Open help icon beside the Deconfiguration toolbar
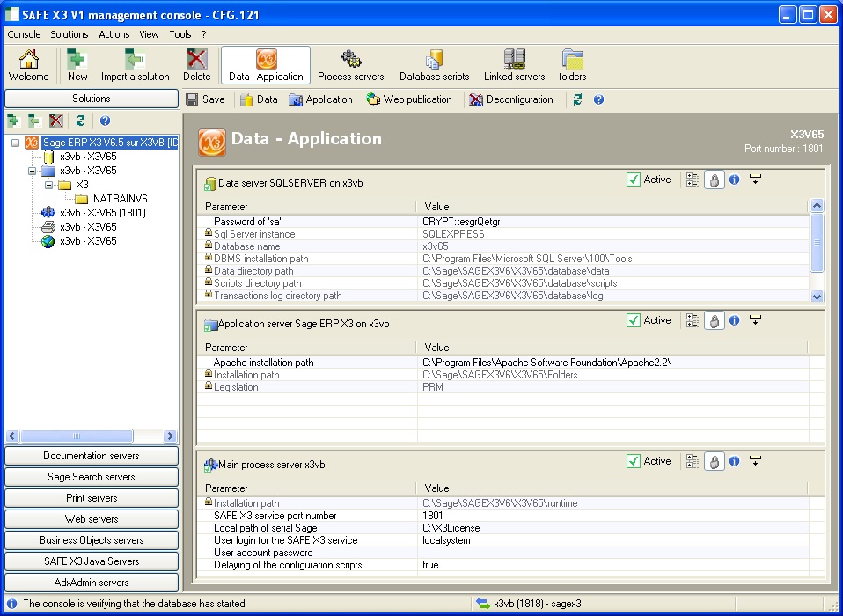This screenshot has width=843, height=616. [598, 99]
